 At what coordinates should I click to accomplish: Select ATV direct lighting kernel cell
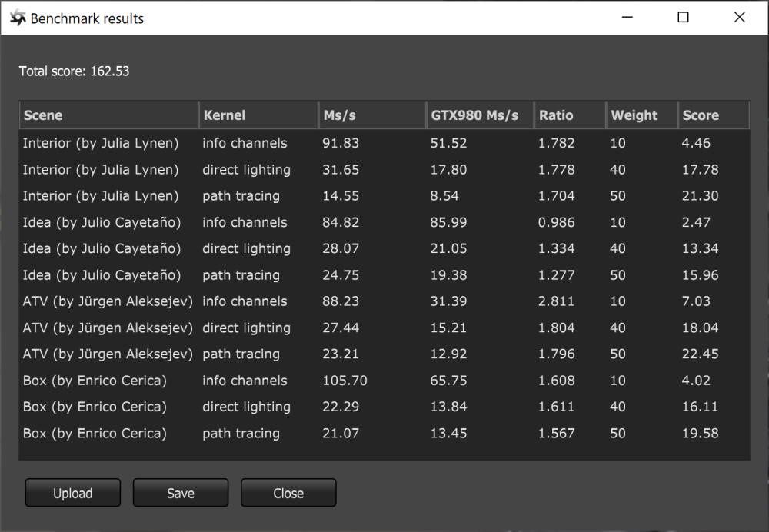point(246,328)
